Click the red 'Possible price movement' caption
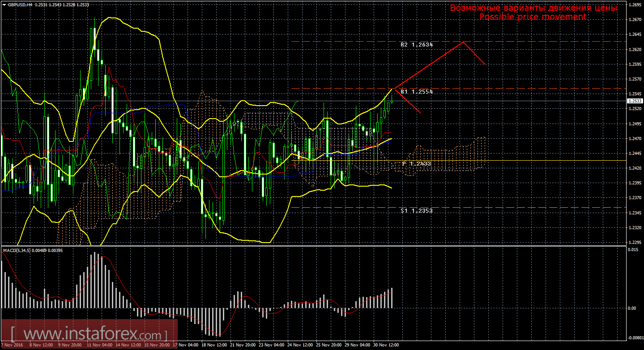 click(x=533, y=17)
